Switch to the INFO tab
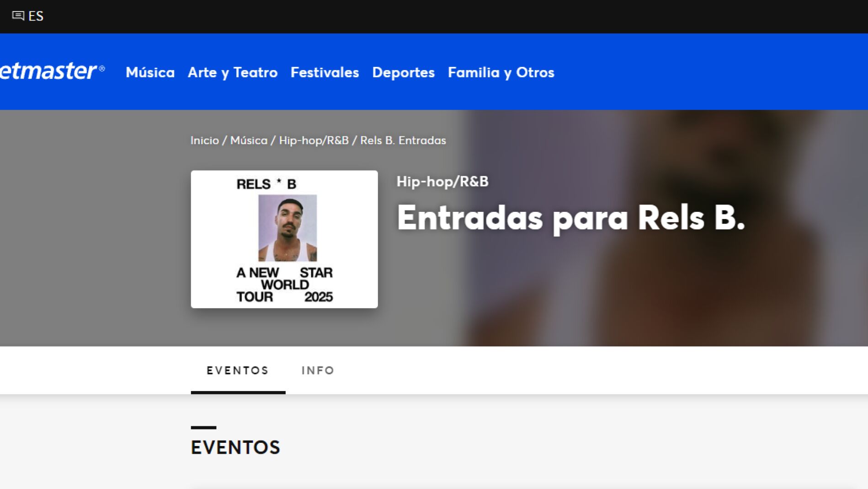 pyautogui.click(x=318, y=371)
